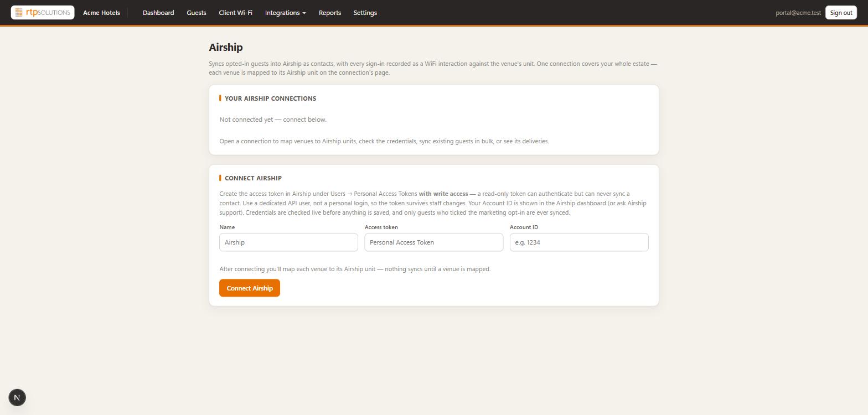Click the 'Not connected yet' message
Screen dimensions: 868x415
tap(273, 120)
